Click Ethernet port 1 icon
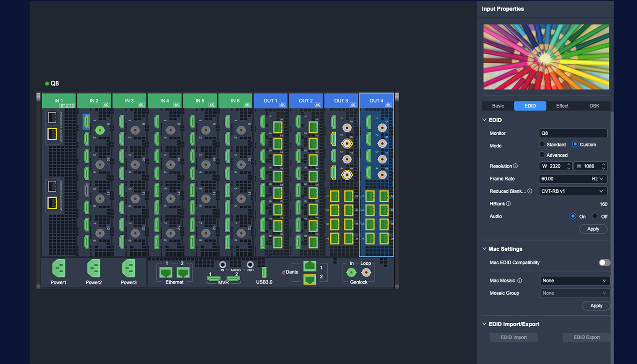Screen dimensions: 637x364 pos(166,273)
